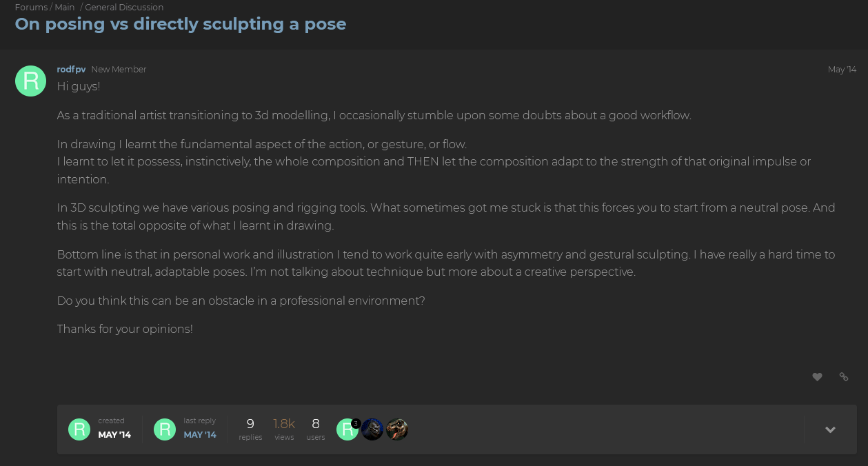Show the 8 users participating
The width and height of the screenshot is (868, 466).
click(x=316, y=429)
